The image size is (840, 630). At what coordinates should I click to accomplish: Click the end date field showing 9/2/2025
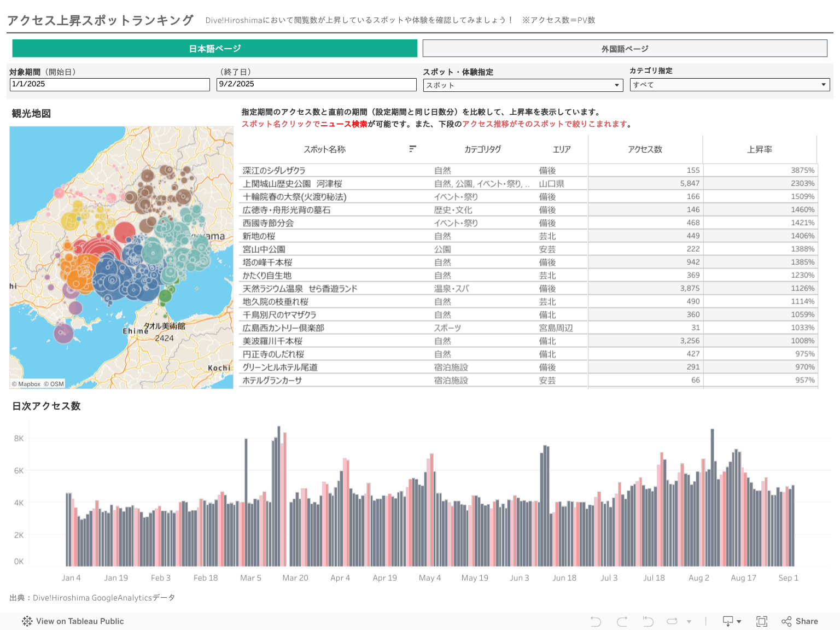pos(316,84)
